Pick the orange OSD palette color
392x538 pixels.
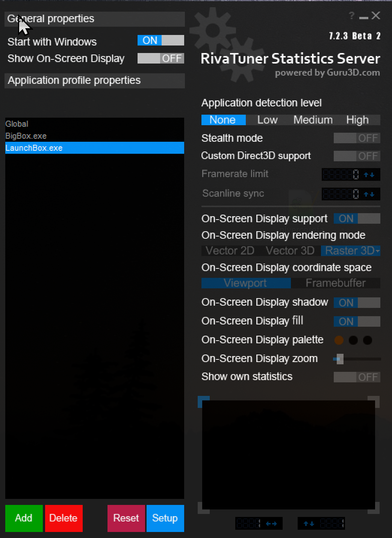(339, 340)
